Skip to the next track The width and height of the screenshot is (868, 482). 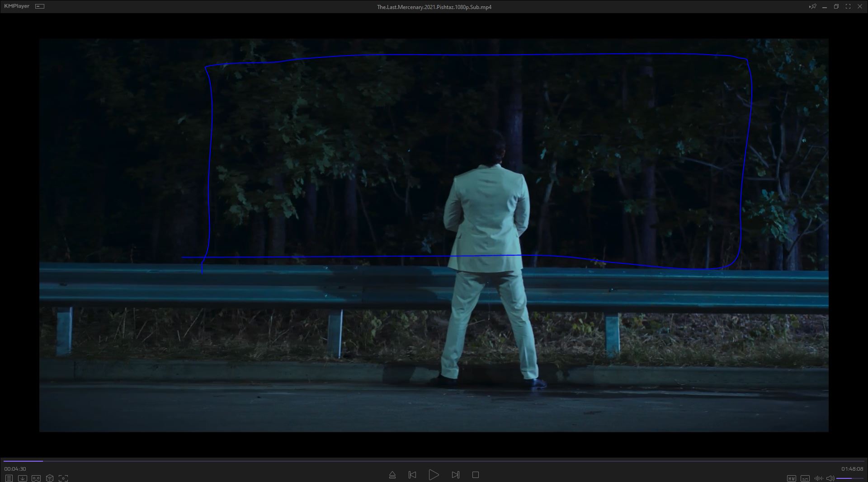coord(455,475)
